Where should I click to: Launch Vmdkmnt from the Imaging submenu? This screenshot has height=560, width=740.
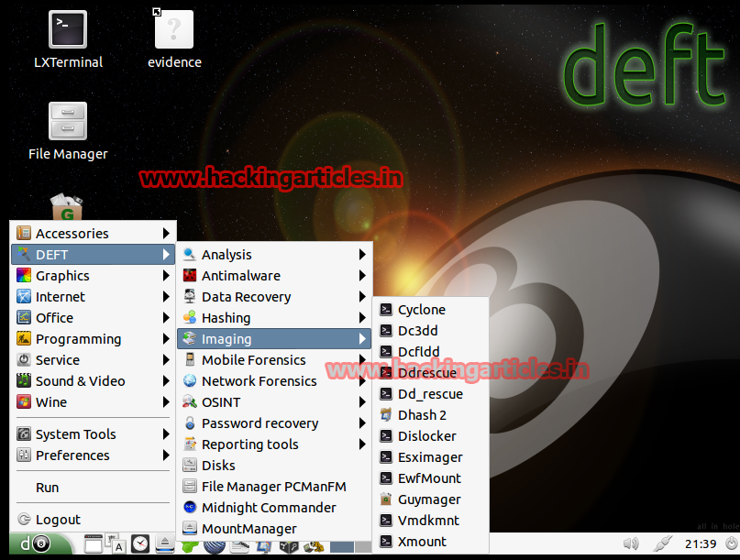pyautogui.click(x=430, y=521)
